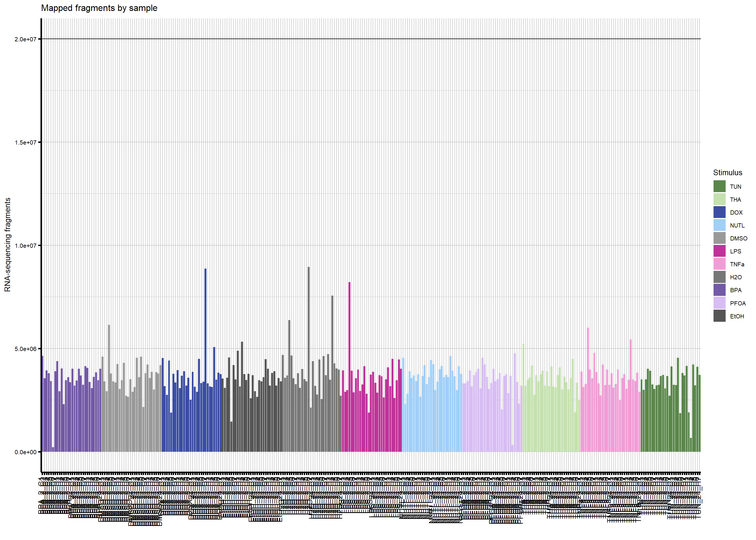Viewport: 756px width, 540px height.
Task: Click the LPS magenta legend swatch
Action: 719,251
